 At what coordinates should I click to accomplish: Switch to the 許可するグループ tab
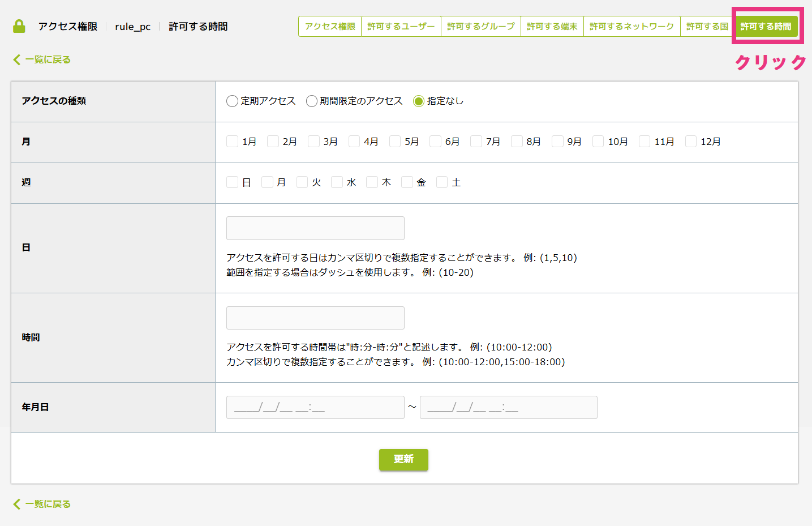[x=481, y=27]
